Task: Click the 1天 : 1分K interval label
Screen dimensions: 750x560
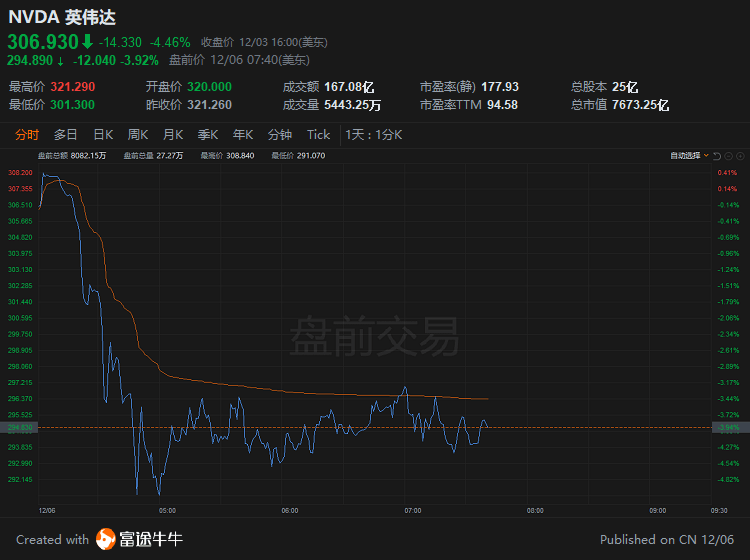Action: 374,135
